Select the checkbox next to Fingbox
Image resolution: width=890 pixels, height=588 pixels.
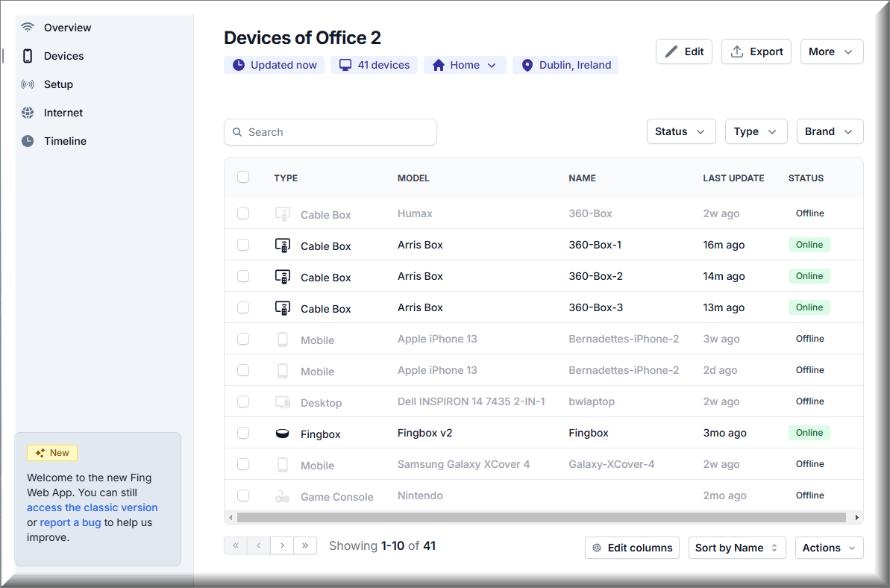coord(243,433)
